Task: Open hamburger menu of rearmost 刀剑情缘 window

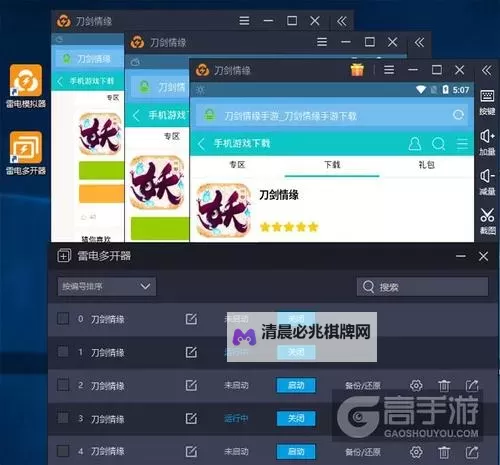Action: [244, 21]
